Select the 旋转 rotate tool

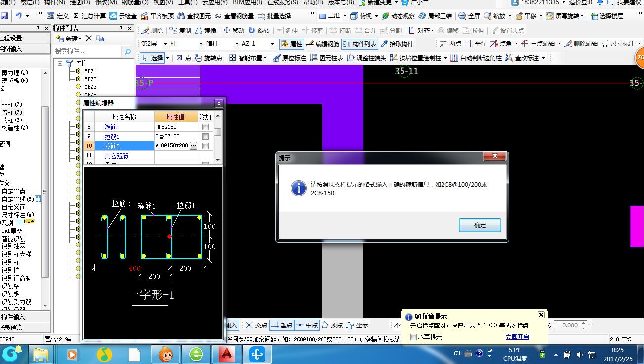(259, 30)
